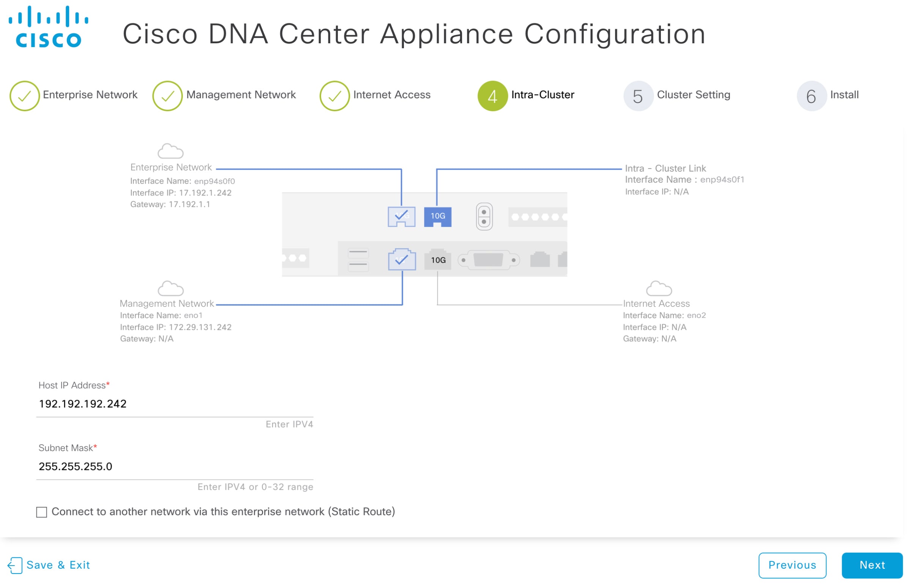Click the Enterprise Network cloud icon
The image size is (913, 588).
[x=171, y=151]
